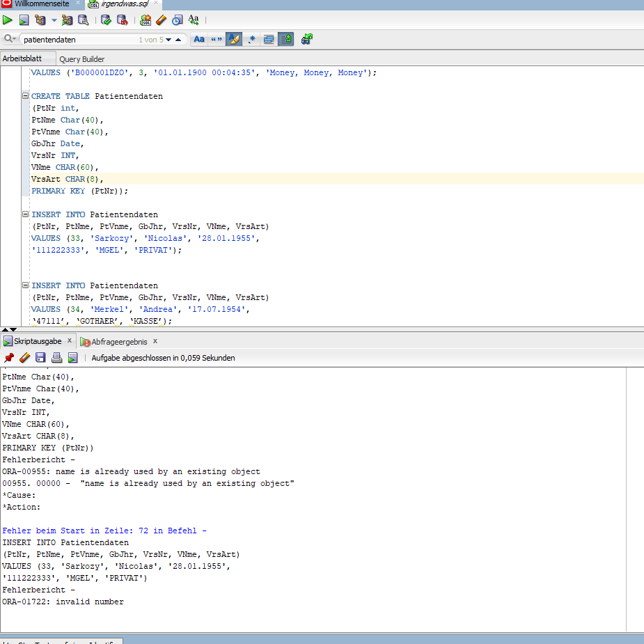The image size is (644, 644).
Task: Clear script output using the eraser icon
Action: click(24, 357)
